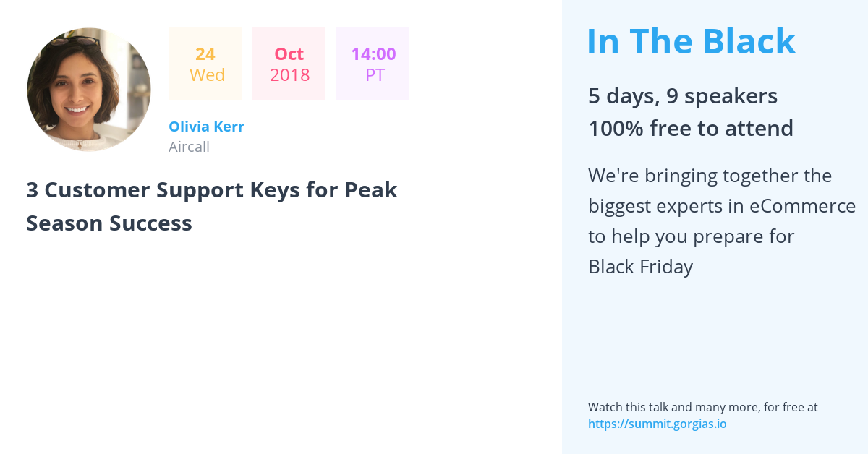This screenshot has height=454, width=868.
Task: Click the 'Season Success' line of title
Action: (x=109, y=223)
